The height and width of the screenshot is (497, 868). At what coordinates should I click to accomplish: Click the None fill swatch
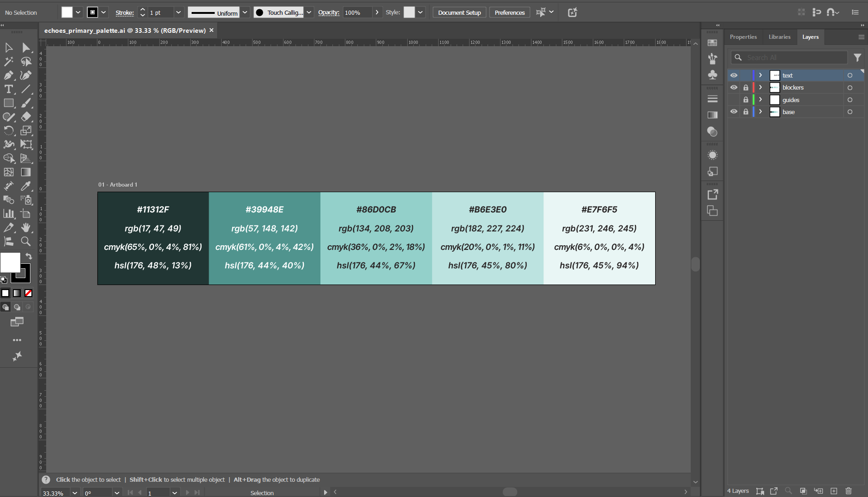pos(29,293)
